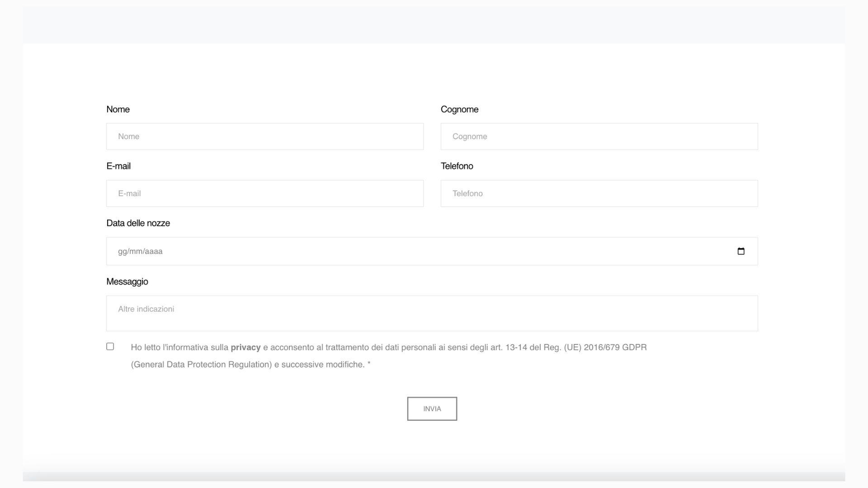Viewport: 868px width, 488px height.
Task: Click the Nome label text
Action: (118, 109)
